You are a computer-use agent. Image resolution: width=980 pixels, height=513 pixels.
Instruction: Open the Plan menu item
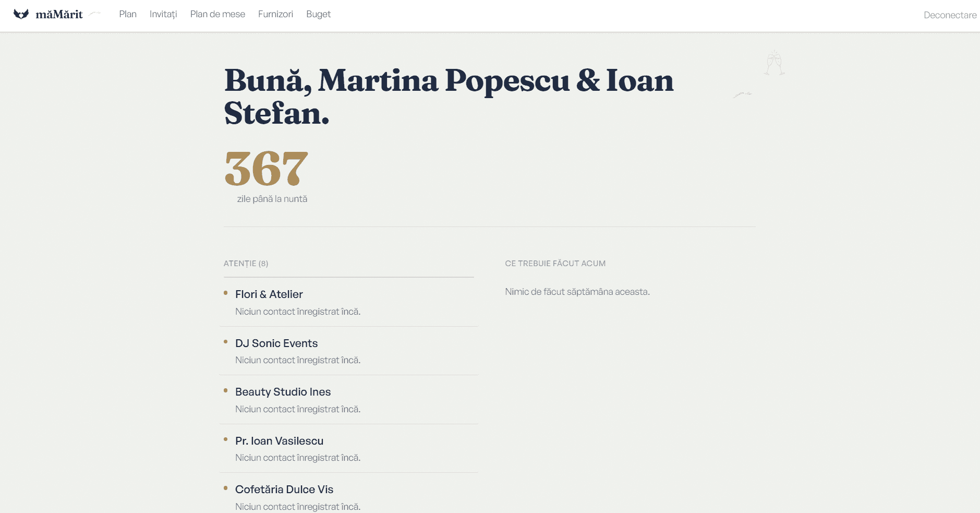[x=128, y=14]
